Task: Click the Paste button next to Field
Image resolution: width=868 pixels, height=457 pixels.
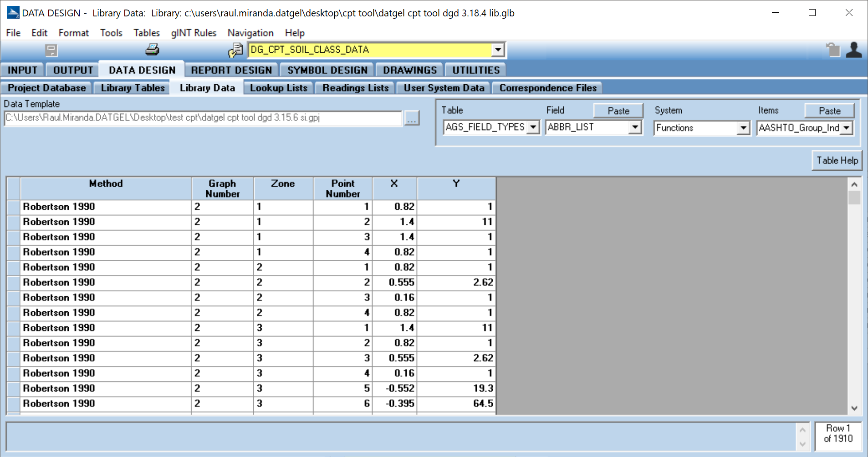Action: [x=618, y=111]
